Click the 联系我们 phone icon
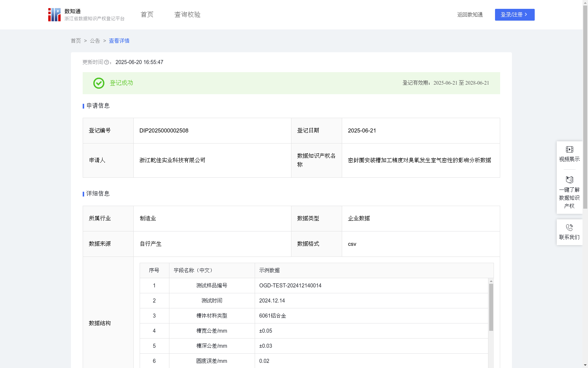Screen dimensions: 588x368 [x=569, y=227]
